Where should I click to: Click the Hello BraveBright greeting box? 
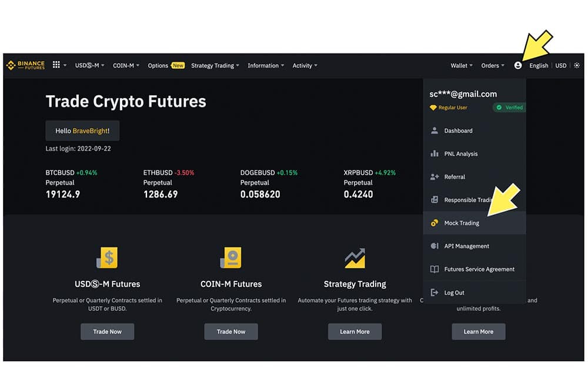point(82,131)
